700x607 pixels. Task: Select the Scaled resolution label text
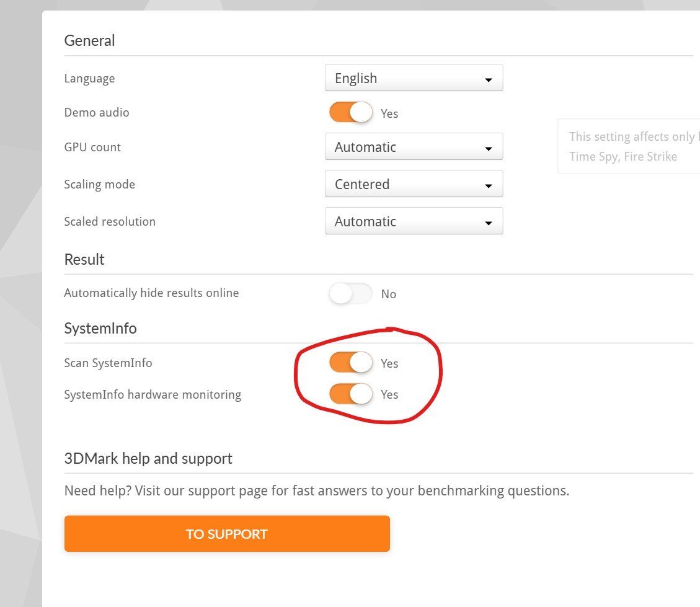click(x=110, y=221)
